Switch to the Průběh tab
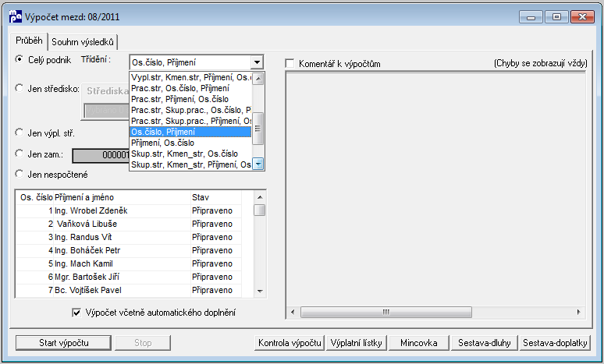This screenshot has width=604, height=364. pyautogui.click(x=30, y=41)
